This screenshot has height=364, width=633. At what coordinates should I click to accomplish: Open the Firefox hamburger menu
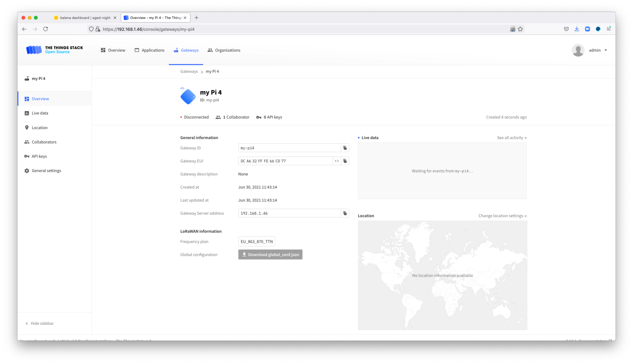click(x=608, y=29)
